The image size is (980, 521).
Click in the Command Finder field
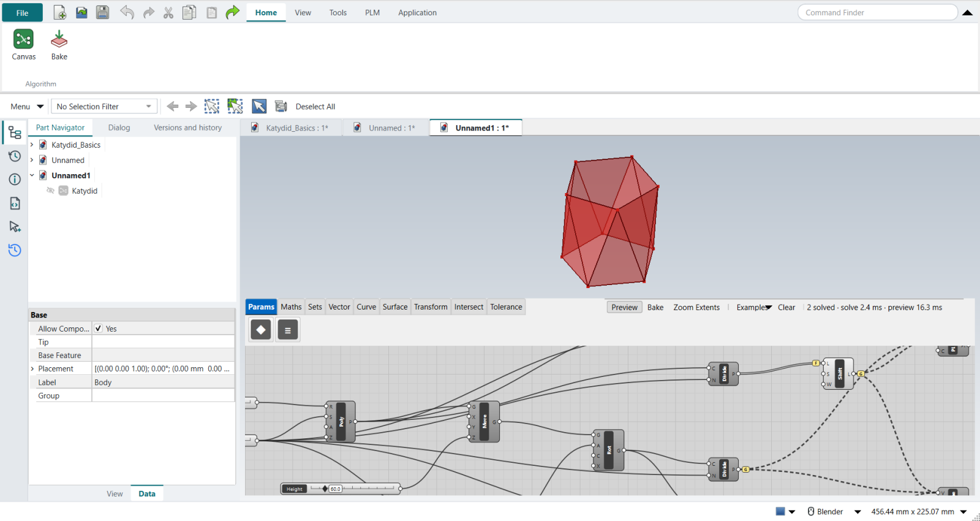[877, 12]
